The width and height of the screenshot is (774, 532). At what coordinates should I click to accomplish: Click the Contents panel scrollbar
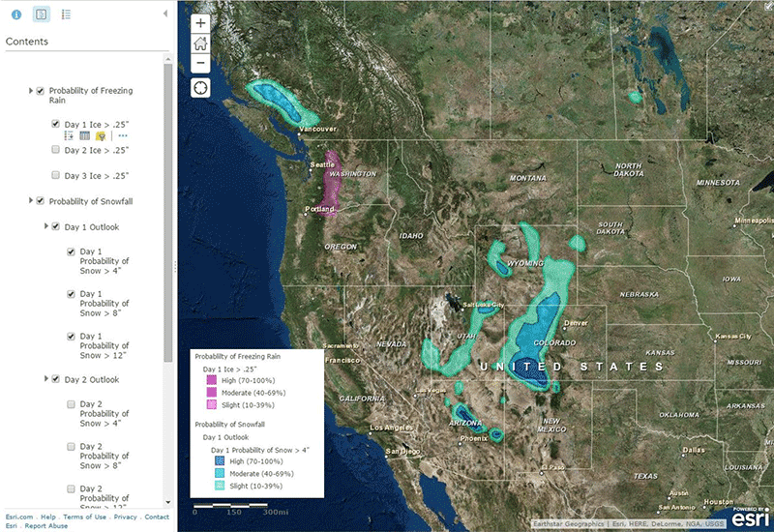click(x=167, y=193)
